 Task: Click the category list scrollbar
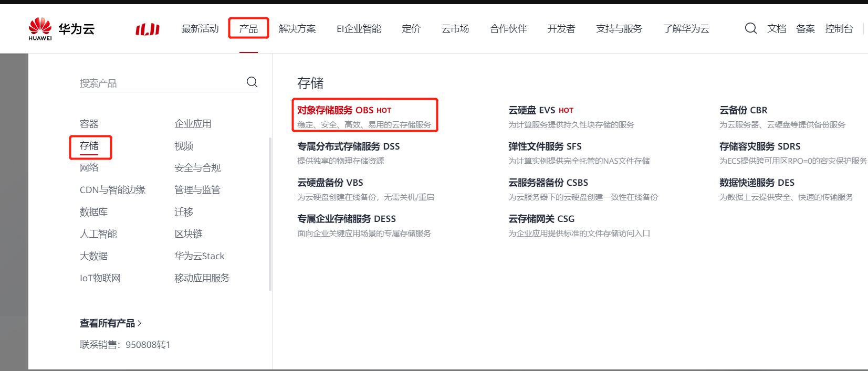pos(270,214)
